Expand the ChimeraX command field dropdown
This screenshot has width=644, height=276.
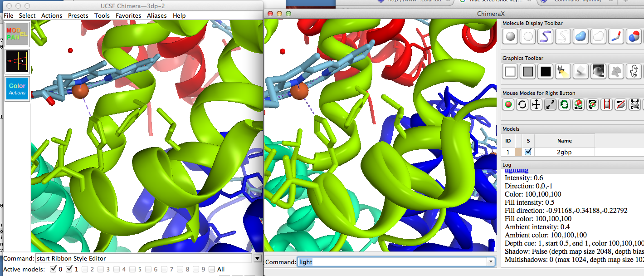click(491, 262)
